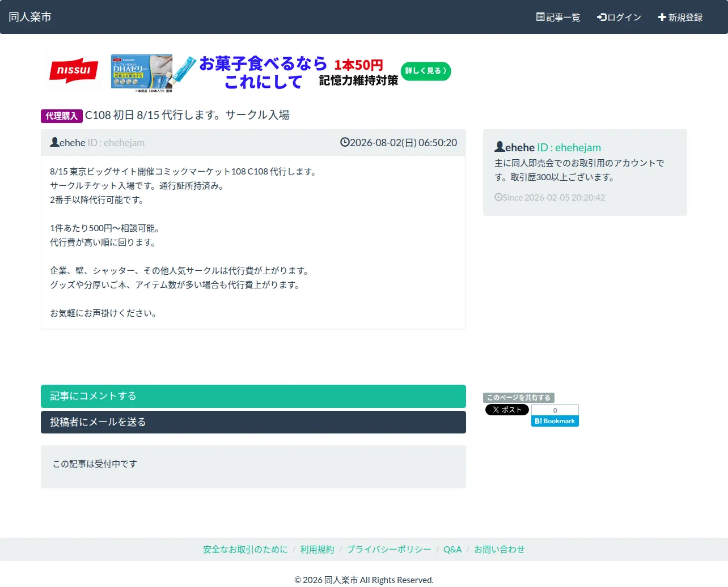The height and width of the screenshot is (587, 728).
Task: Open お問い合わせ footer link
Action: click(500, 550)
